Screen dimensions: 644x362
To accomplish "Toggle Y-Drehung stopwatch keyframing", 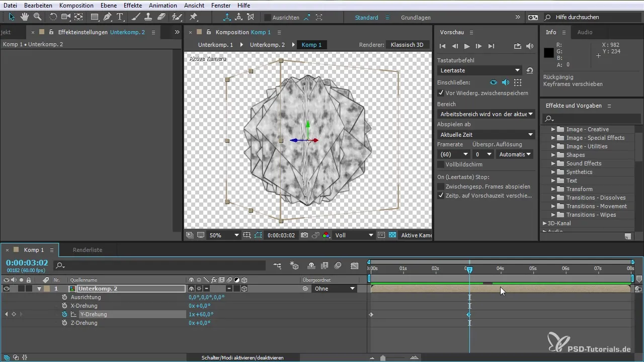I will coord(64,314).
